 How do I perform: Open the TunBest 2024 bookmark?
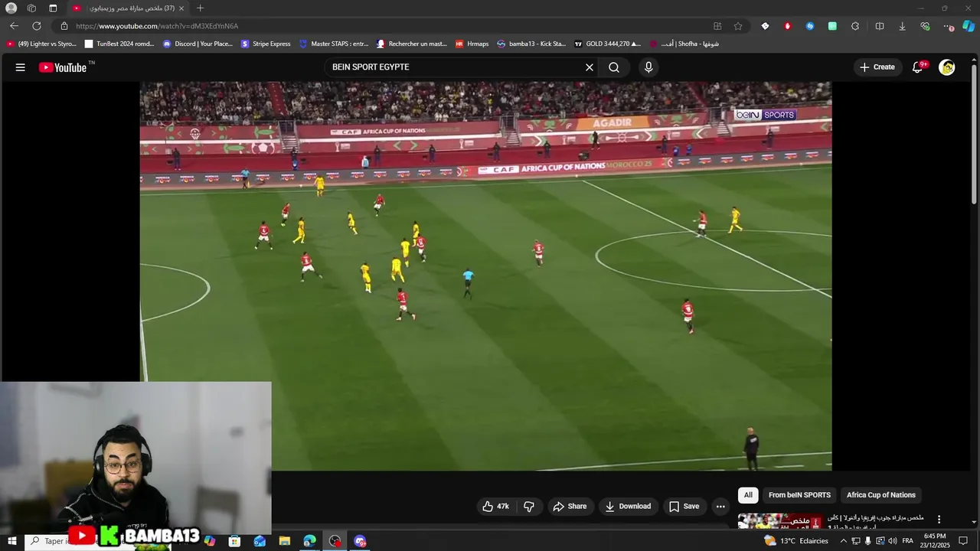[x=119, y=44]
